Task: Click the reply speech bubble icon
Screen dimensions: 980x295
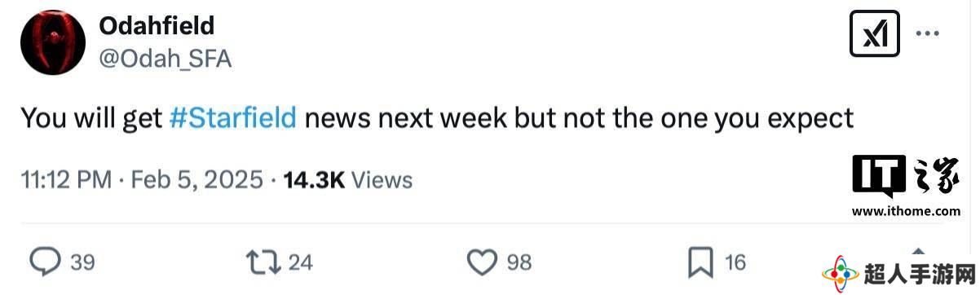Action: [46, 262]
